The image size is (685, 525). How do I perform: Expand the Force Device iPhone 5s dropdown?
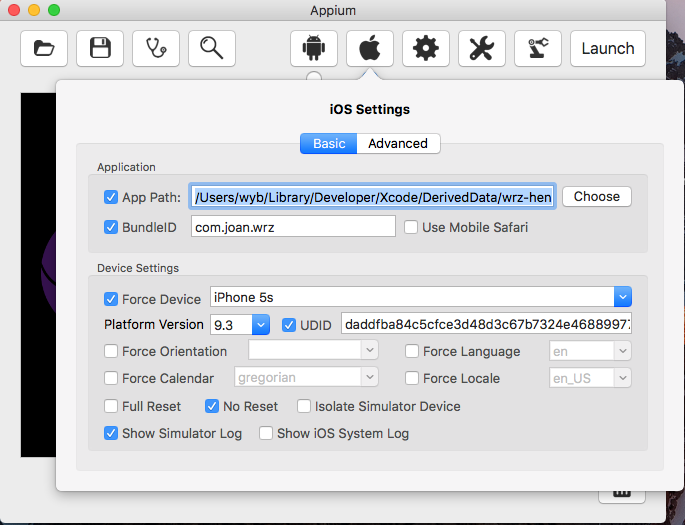pyautogui.click(x=623, y=297)
